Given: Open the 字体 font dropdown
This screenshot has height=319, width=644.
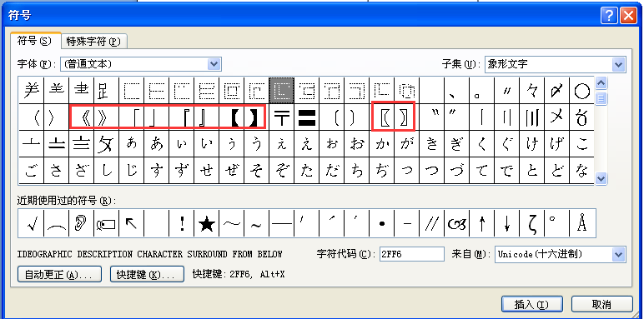Looking at the screenshot, I should pyautogui.click(x=214, y=64).
